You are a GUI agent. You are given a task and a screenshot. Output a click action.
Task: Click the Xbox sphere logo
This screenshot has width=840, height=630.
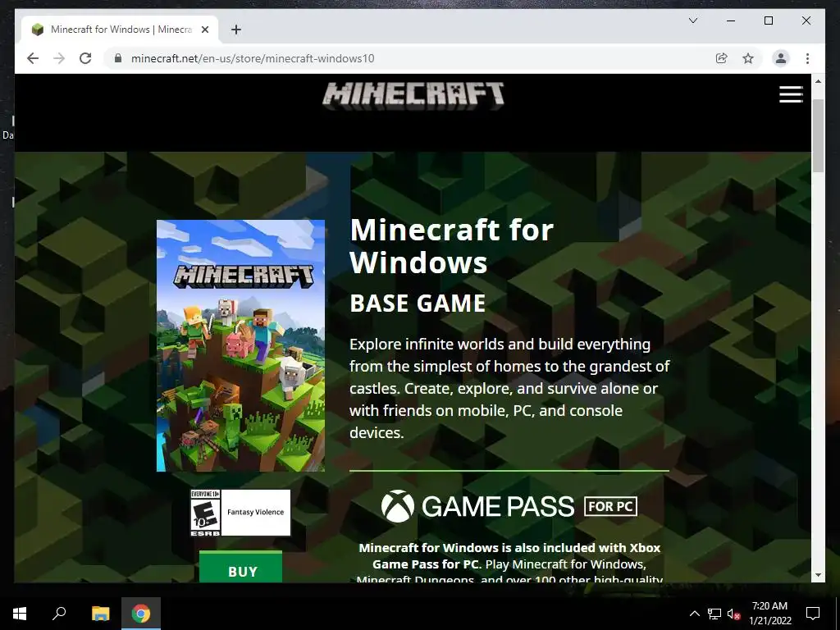[x=398, y=506]
